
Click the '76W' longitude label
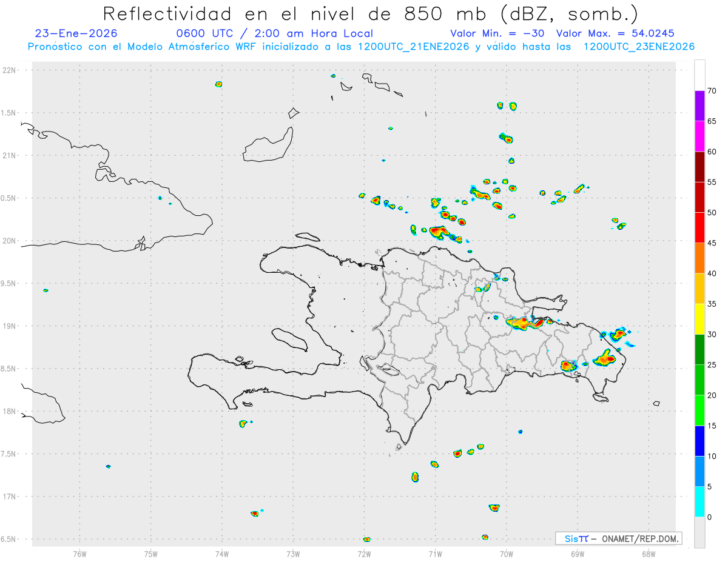79,554
